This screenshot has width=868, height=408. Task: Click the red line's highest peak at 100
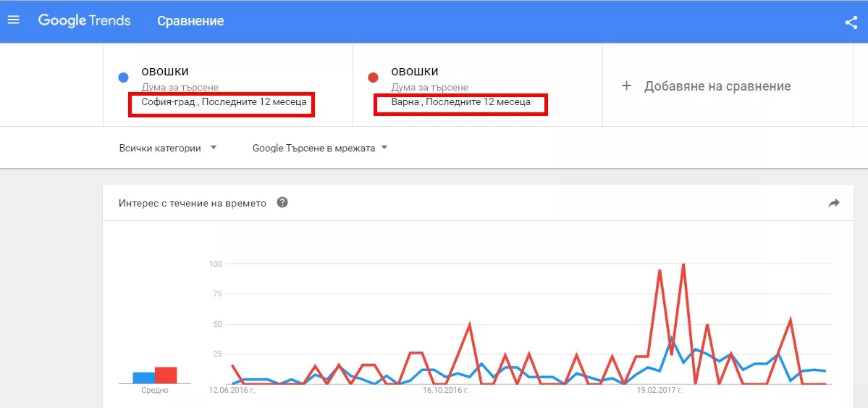683,265
